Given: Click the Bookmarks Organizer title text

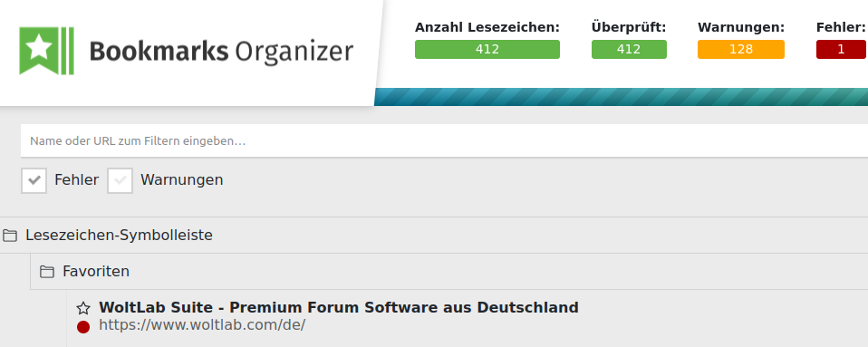Looking at the screenshot, I should pyautogui.click(x=221, y=52).
